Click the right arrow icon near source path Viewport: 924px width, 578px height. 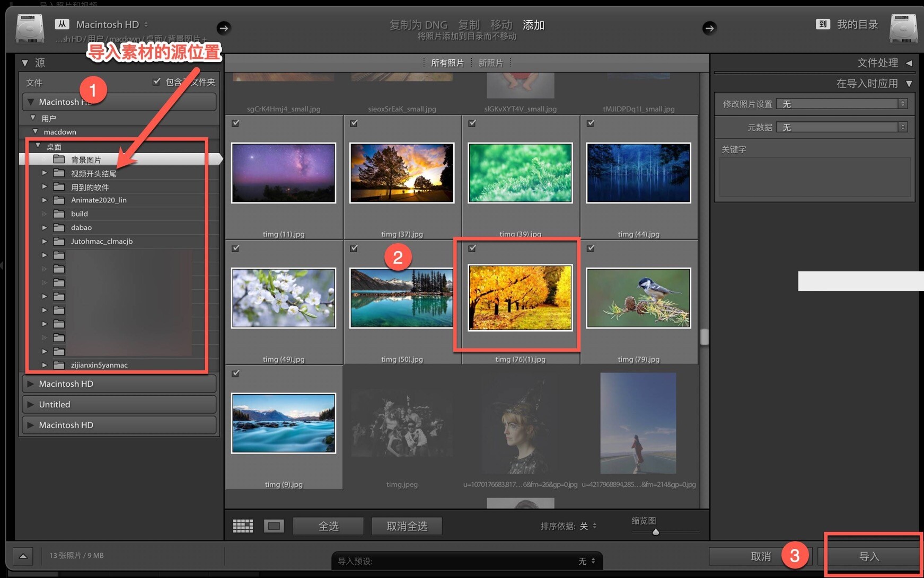[223, 28]
